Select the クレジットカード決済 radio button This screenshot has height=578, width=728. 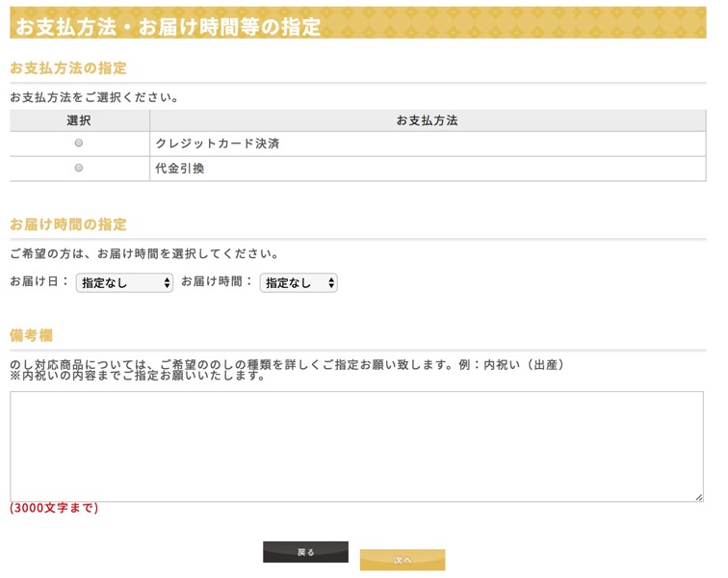[x=79, y=144]
